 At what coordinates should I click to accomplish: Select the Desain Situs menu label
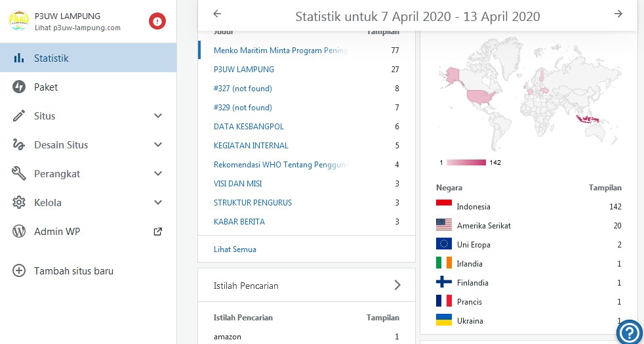[61, 144]
